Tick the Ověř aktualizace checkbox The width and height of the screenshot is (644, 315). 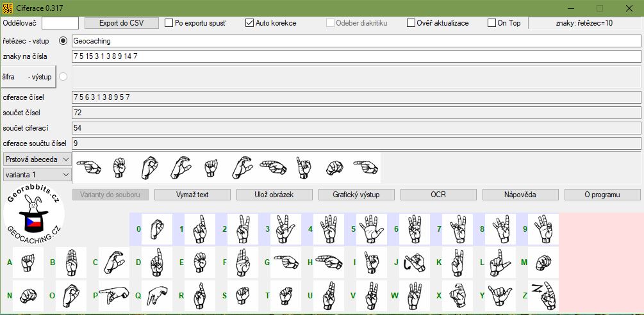click(x=411, y=23)
